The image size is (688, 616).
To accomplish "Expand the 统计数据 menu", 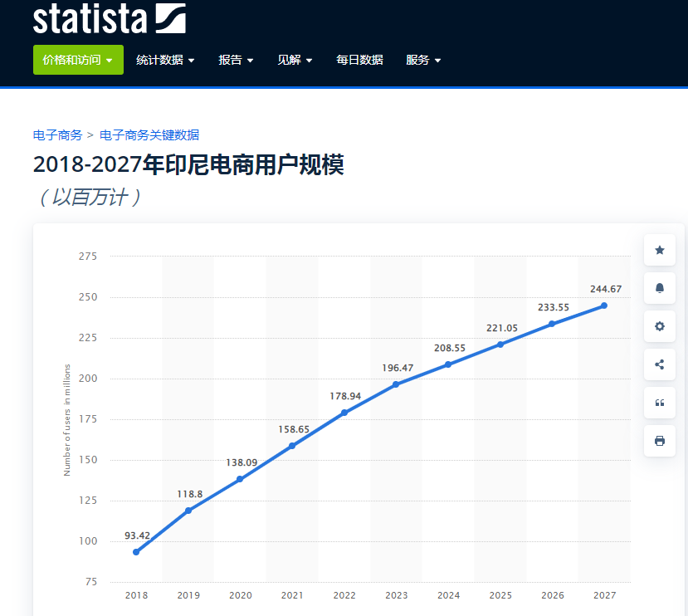I will pyautogui.click(x=165, y=60).
